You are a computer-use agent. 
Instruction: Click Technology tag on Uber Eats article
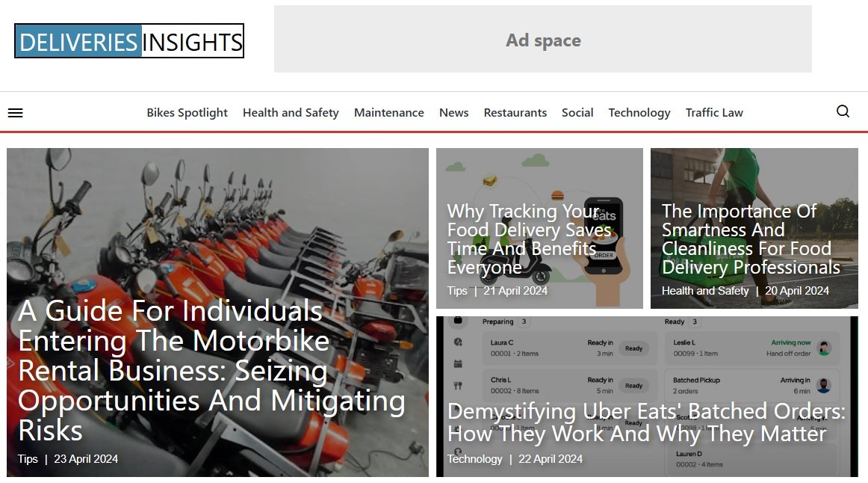coord(474,459)
